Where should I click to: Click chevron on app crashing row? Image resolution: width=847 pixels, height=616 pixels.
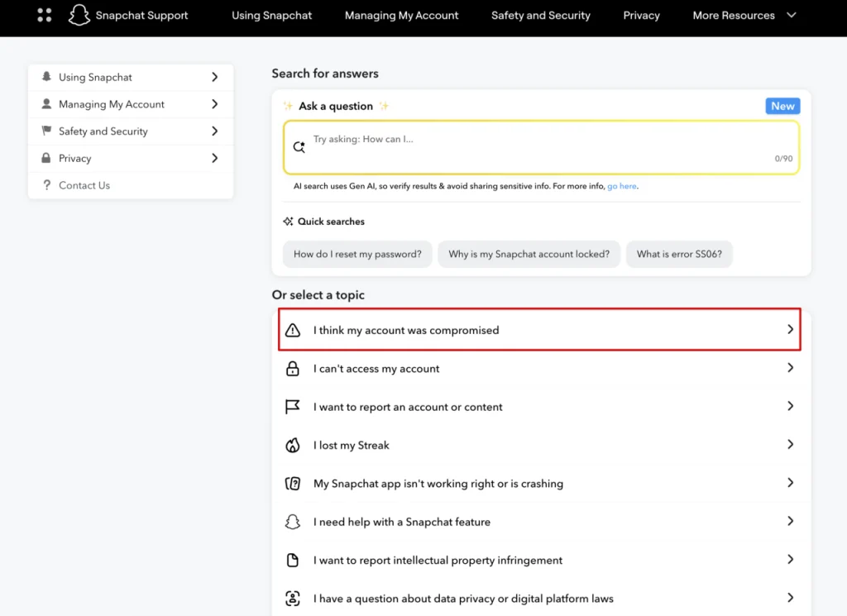tap(790, 483)
